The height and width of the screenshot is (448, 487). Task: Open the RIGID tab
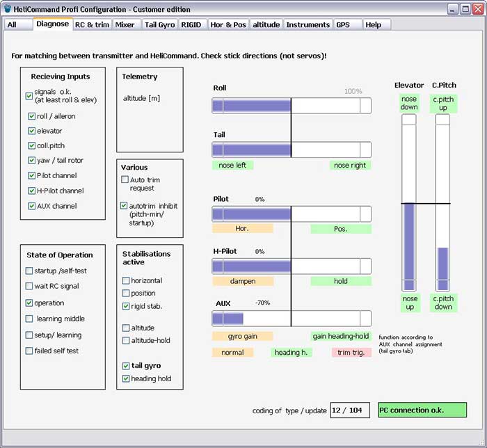coord(191,24)
